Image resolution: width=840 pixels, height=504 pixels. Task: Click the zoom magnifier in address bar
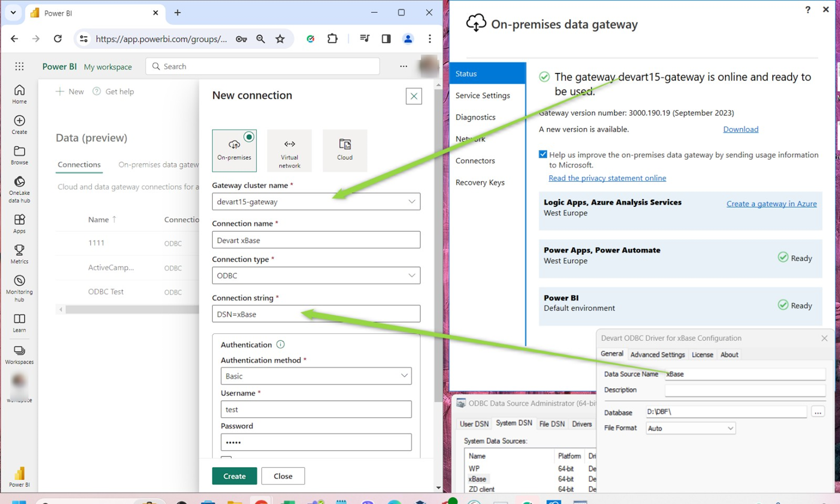tap(260, 39)
